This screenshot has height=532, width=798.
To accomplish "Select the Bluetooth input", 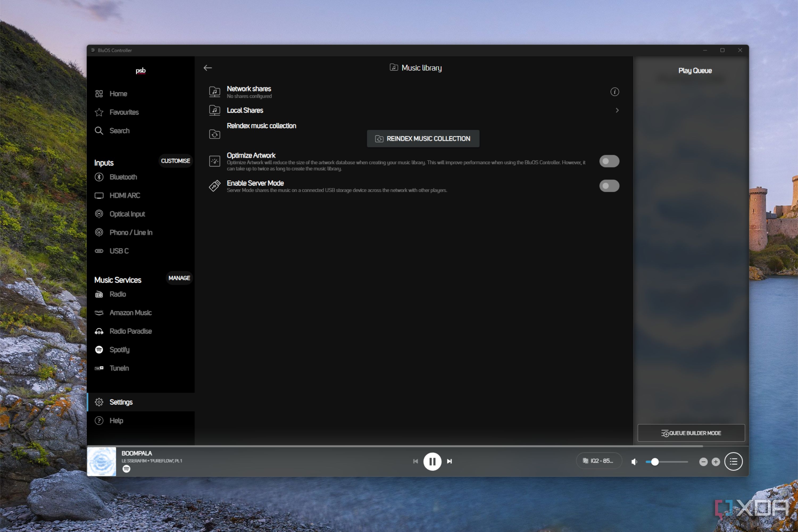I will coord(141,177).
